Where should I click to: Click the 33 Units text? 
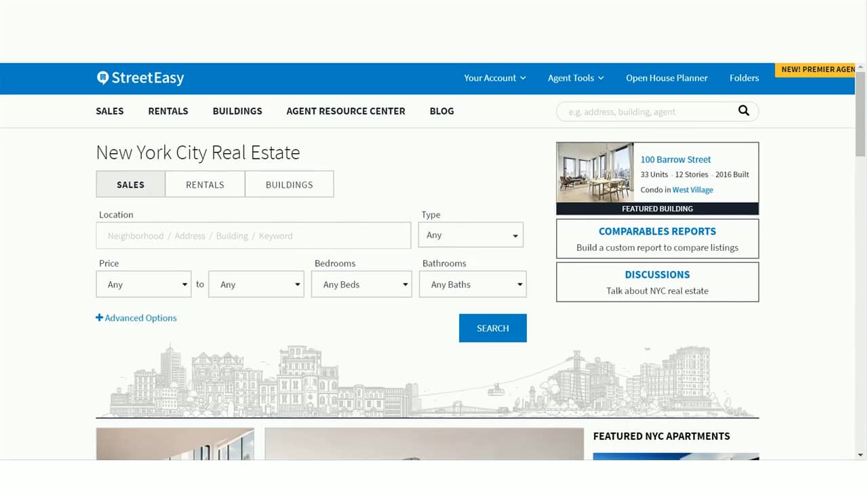pos(654,175)
